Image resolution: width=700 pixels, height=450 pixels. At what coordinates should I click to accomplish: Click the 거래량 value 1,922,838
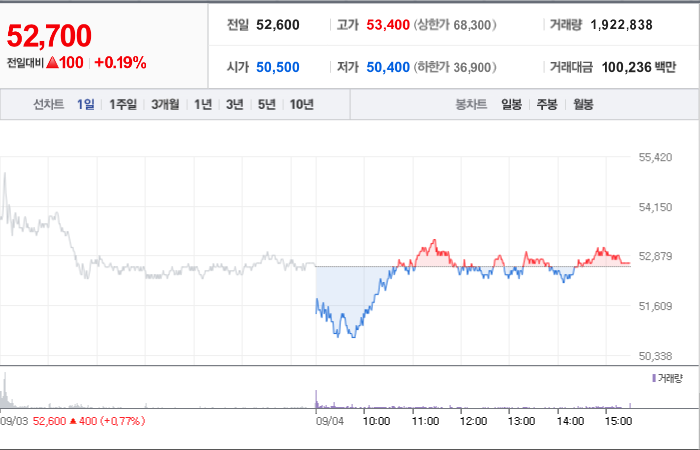(x=621, y=25)
